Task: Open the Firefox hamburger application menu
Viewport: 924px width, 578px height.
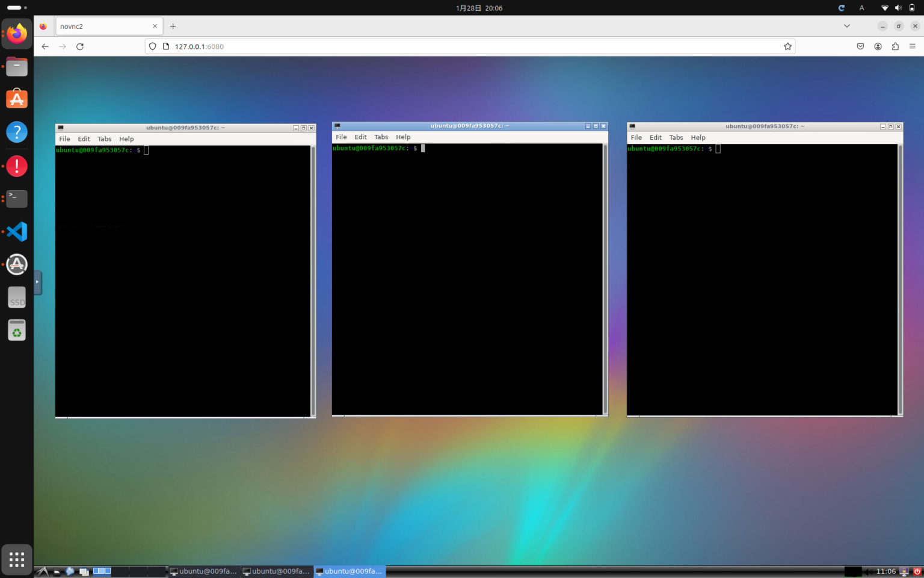Action: [912, 46]
